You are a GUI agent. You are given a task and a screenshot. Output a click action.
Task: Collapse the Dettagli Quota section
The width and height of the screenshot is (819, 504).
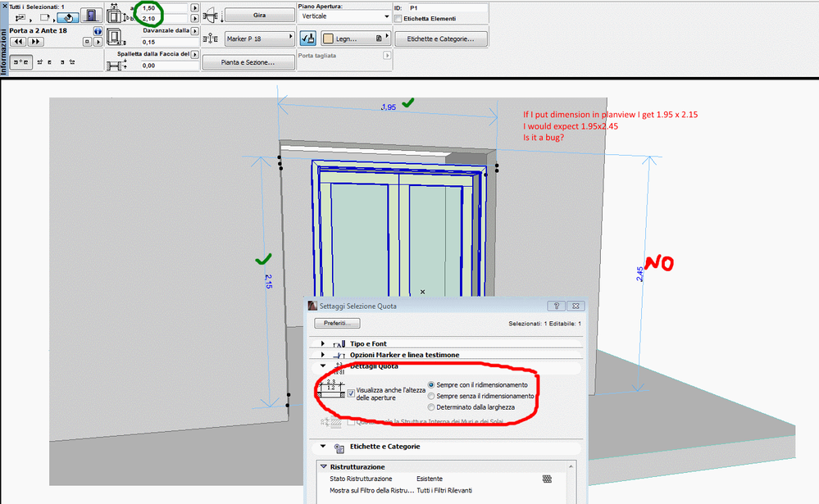coord(323,366)
